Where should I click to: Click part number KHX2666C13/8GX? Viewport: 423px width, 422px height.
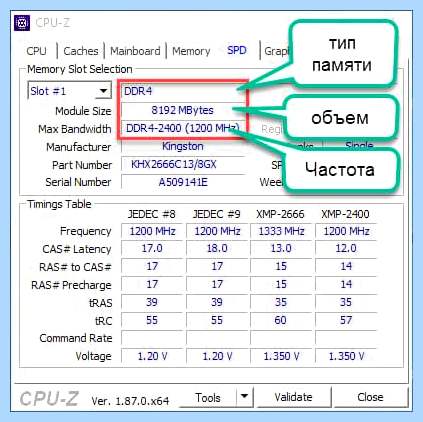click(174, 164)
